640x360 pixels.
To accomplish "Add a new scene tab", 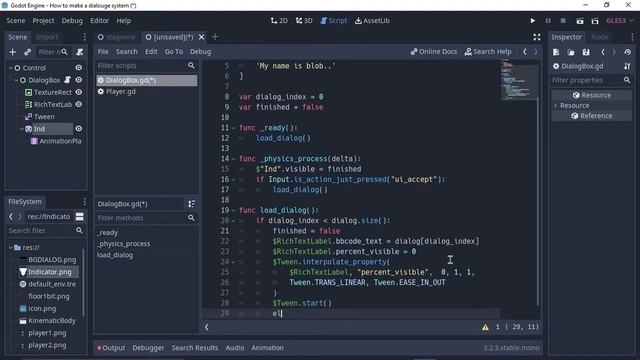I will coord(215,37).
